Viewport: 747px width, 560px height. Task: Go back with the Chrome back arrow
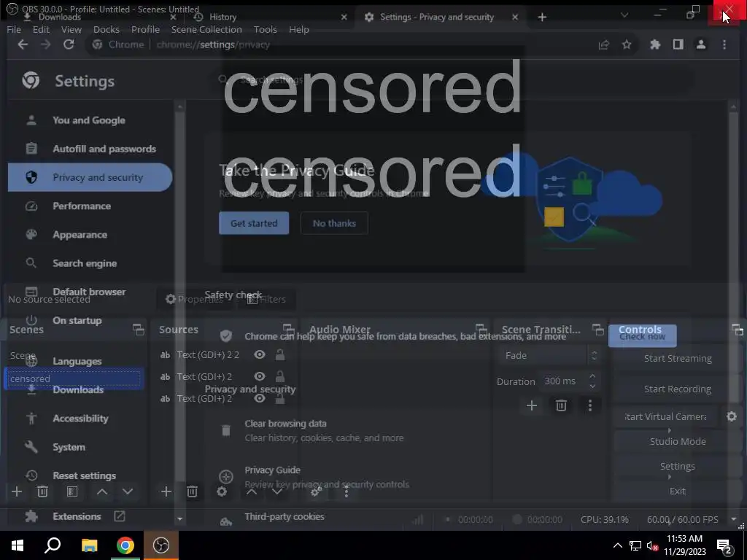pos(23,44)
